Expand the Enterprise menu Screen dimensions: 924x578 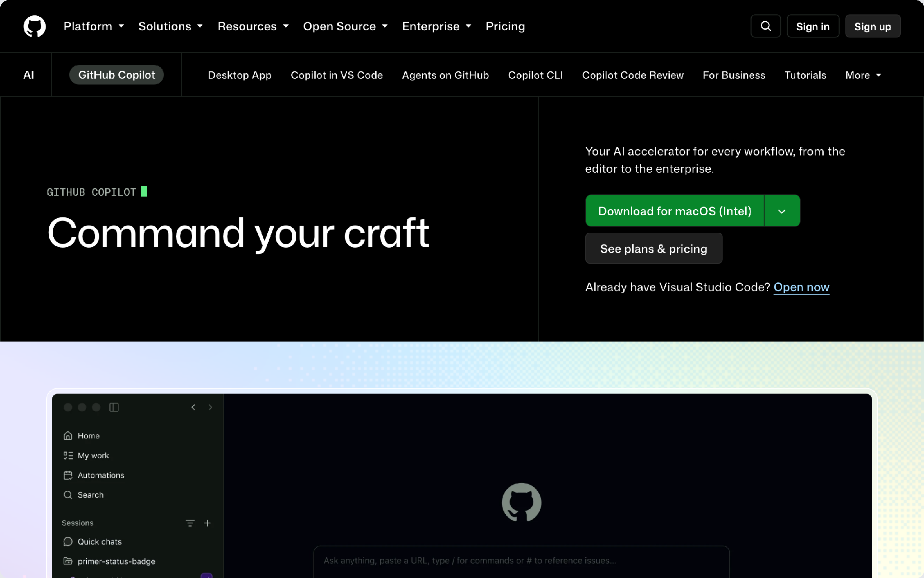pyautogui.click(x=437, y=26)
